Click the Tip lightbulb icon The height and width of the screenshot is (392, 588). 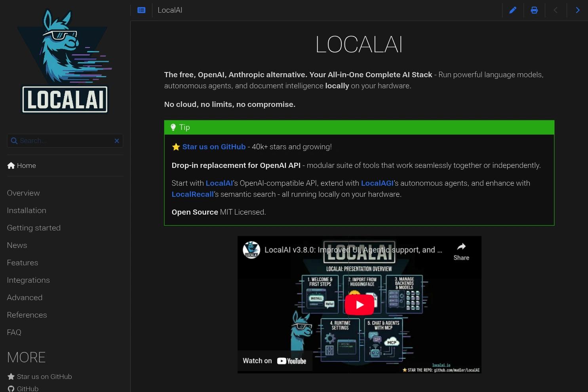173,127
